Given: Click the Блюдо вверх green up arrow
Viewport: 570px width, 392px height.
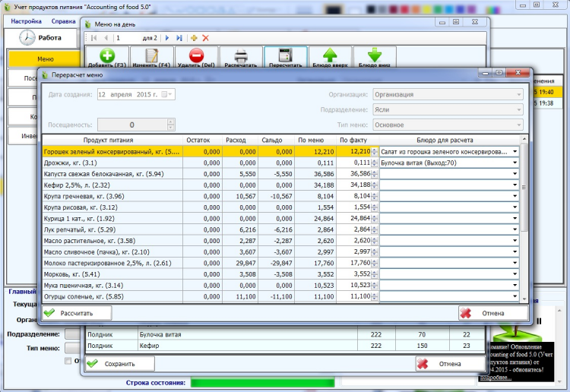Looking at the screenshot, I should tap(331, 56).
